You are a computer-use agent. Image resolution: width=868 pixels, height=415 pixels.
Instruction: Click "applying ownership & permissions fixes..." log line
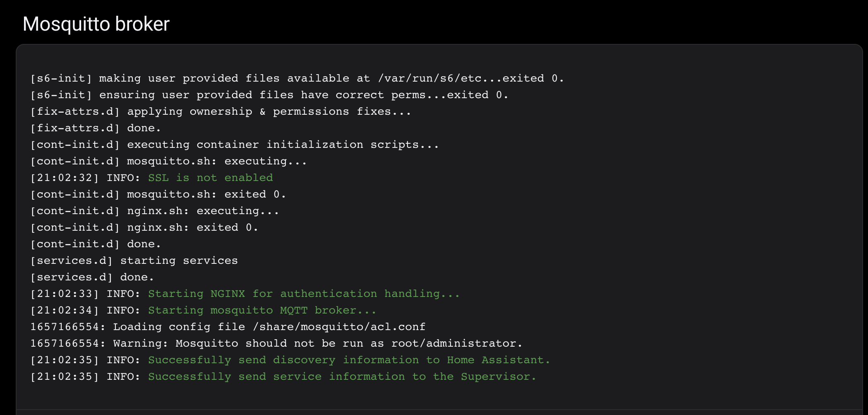click(221, 111)
